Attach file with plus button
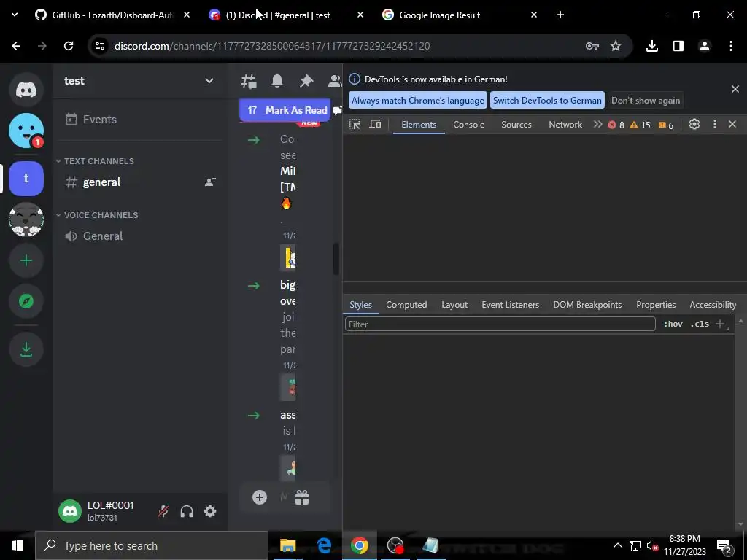This screenshot has width=747, height=560. [x=260, y=497]
